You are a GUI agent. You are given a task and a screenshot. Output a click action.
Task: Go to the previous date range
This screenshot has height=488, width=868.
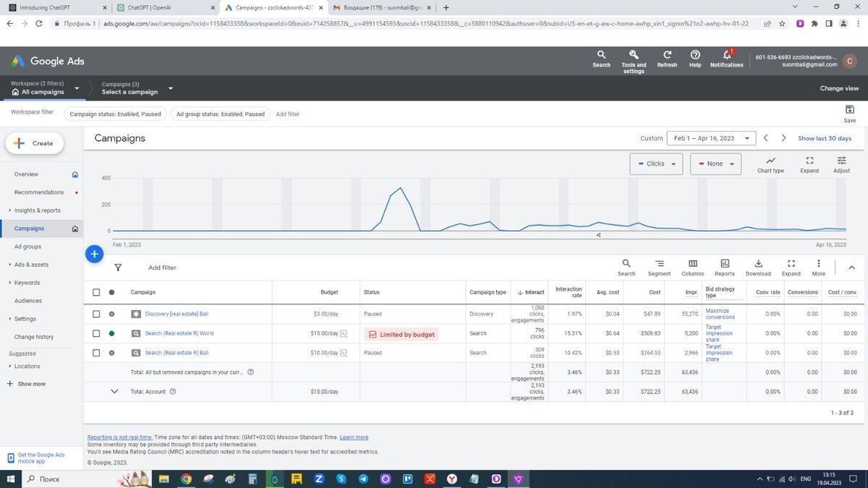765,138
